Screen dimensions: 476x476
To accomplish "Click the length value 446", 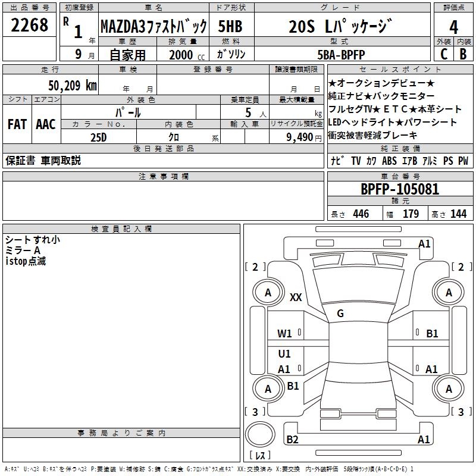I will (x=361, y=214).
